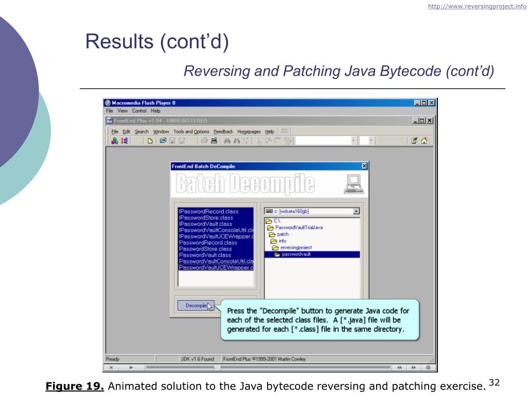Click the copy icon in the toolbar
Image resolution: width=532 pixels, height=399 pixels.
click(x=269, y=141)
